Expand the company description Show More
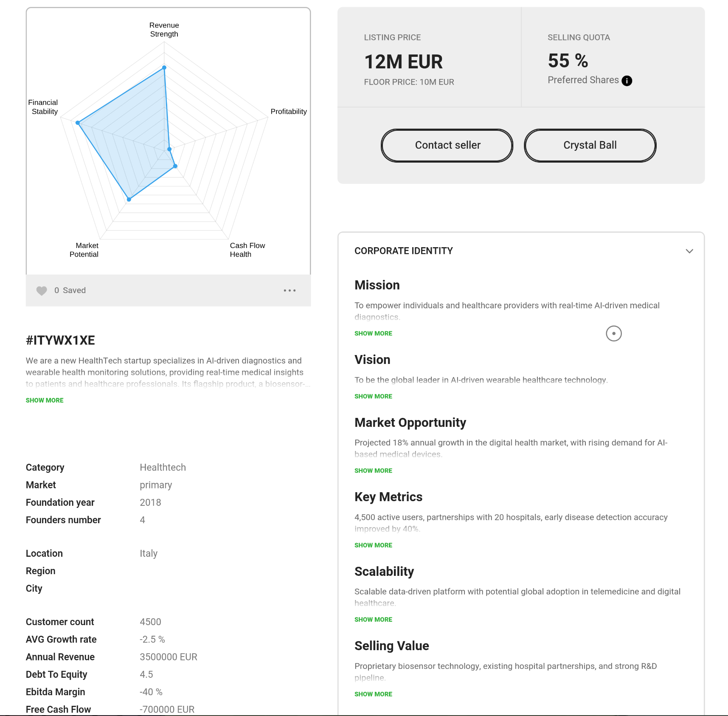 45,400
